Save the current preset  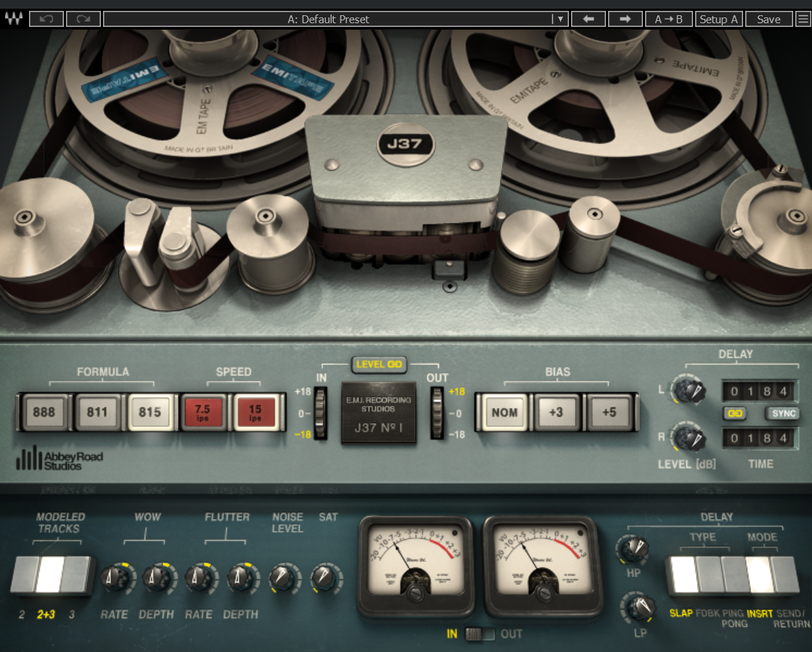pyautogui.click(x=768, y=19)
